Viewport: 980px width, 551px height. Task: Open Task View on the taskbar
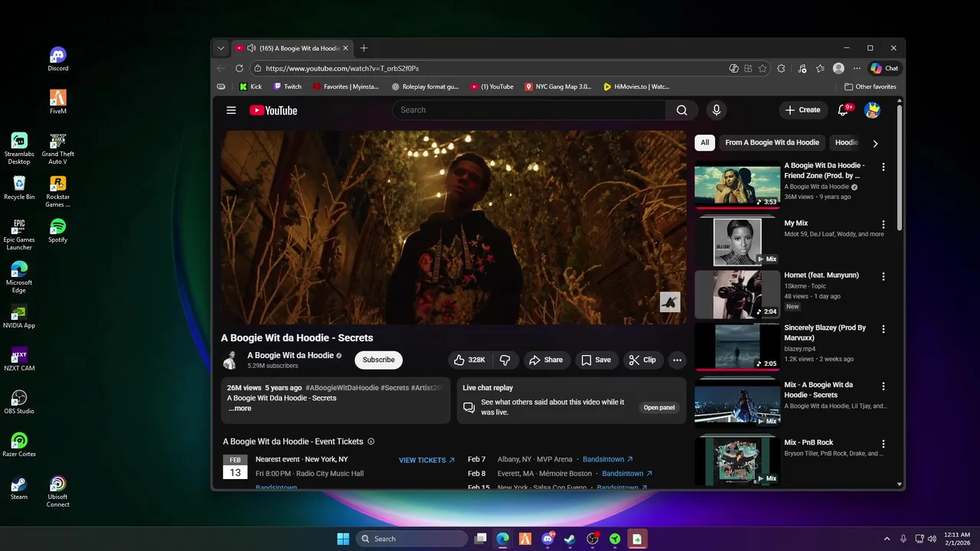pos(481,539)
